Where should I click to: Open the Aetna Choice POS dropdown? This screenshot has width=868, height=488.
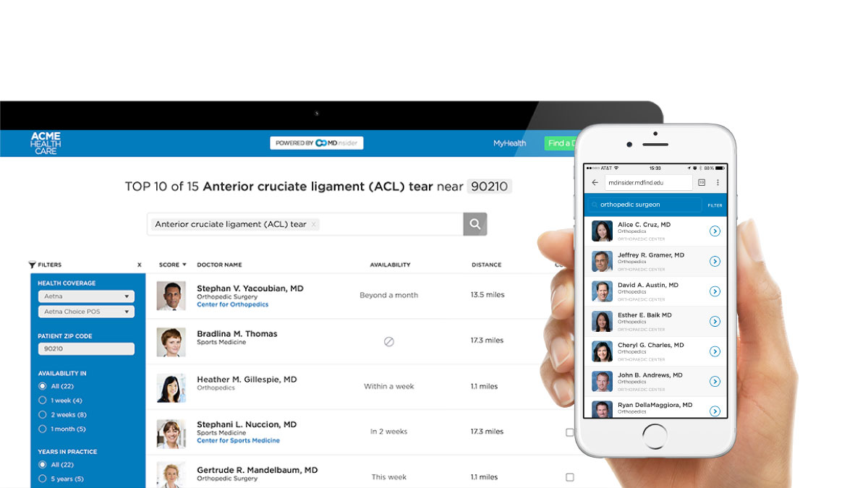click(x=86, y=312)
